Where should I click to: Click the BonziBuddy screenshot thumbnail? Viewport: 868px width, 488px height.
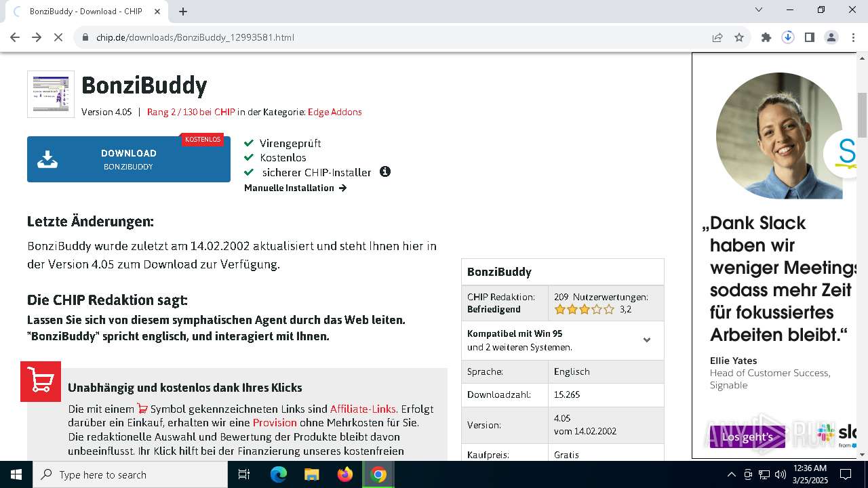pos(51,94)
